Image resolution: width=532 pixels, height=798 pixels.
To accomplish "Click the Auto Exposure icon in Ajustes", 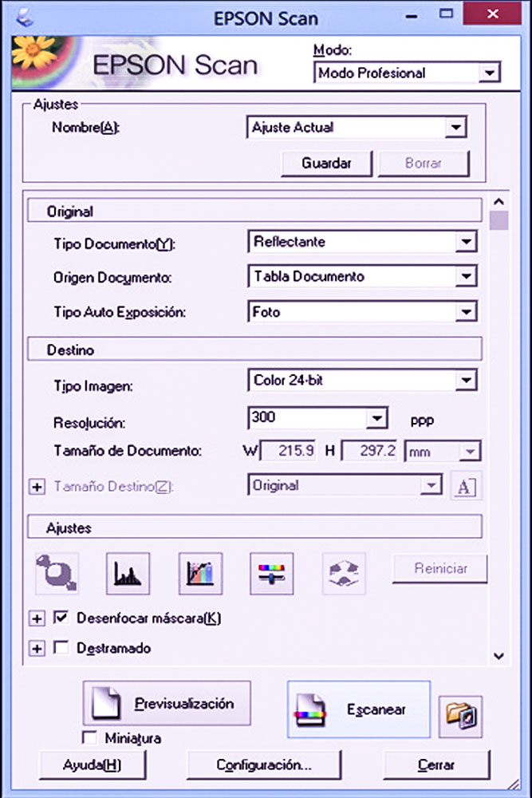I will coord(57,573).
